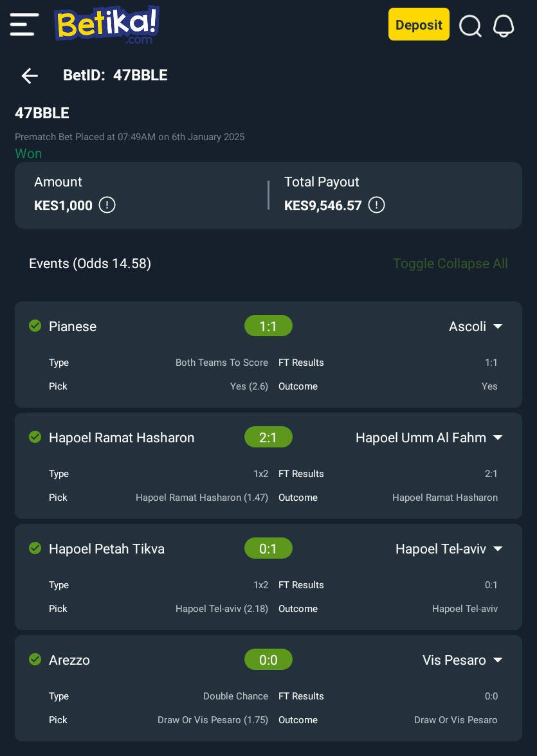Click the Events (Odds 14.58) header
This screenshot has height=756, width=537.
point(90,264)
